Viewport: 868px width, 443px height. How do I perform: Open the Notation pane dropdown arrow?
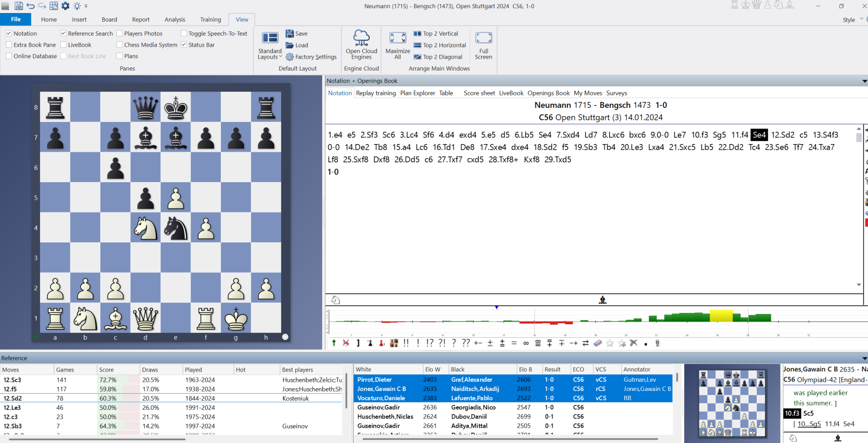point(864,81)
